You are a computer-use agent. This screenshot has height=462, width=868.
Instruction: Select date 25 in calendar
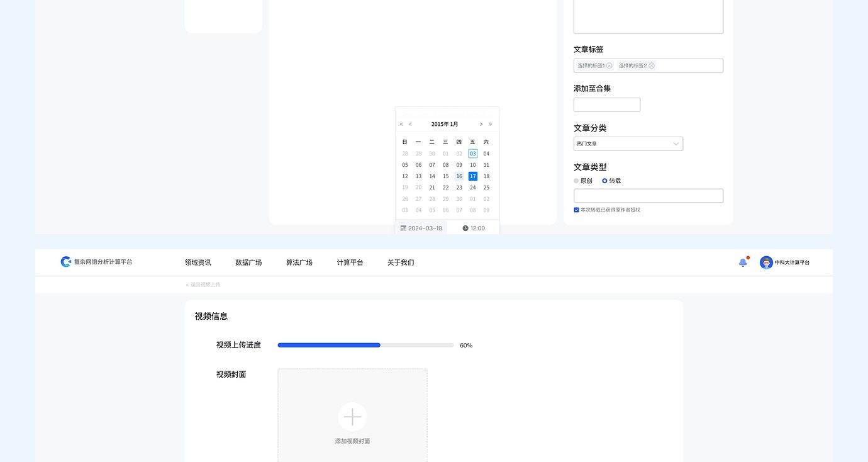click(x=486, y=188)
